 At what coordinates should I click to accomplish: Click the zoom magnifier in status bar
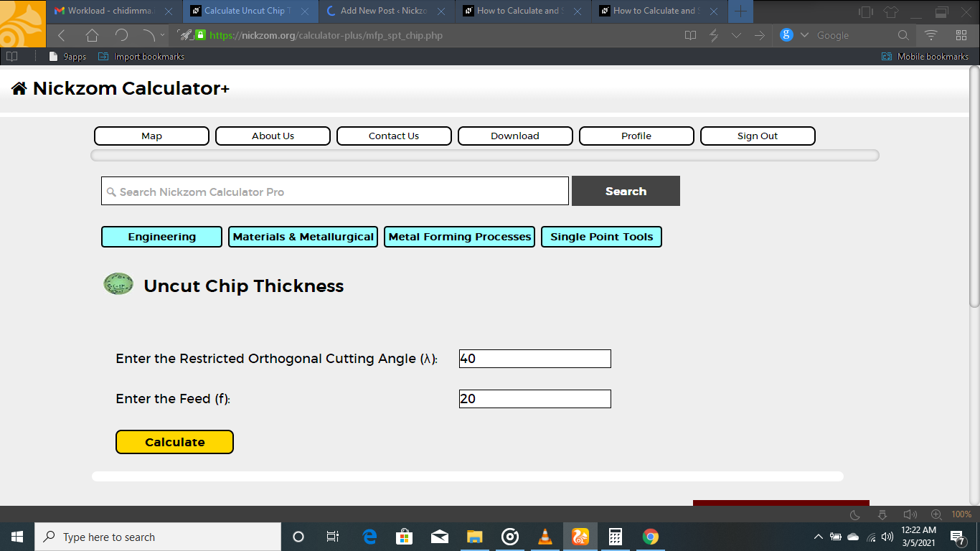coord(936,514)
